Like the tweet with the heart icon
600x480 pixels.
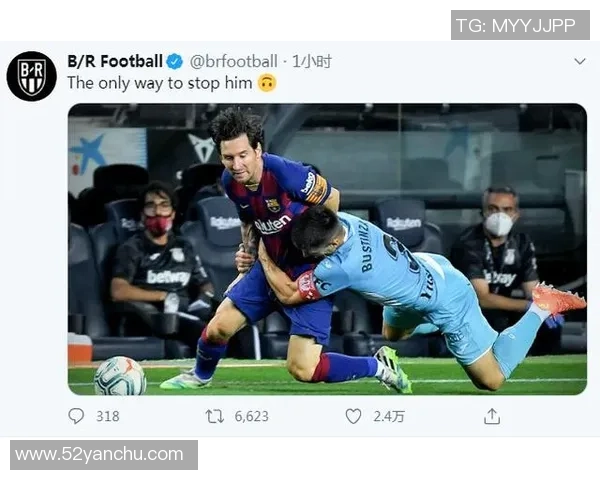(353, 416)
